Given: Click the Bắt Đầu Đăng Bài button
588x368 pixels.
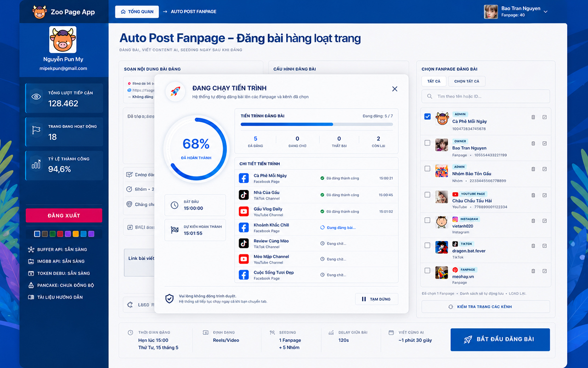Looking at the screenshot, I should 500,339.
